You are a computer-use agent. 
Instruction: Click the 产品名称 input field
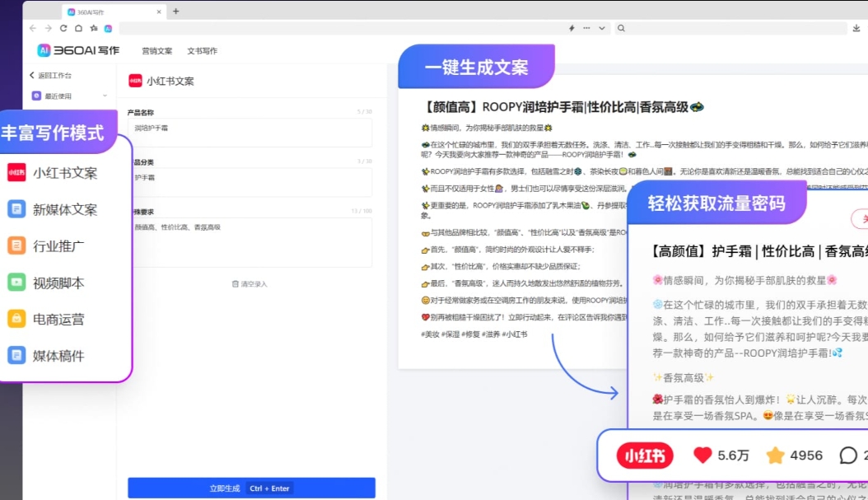click(x=250, y=132)
